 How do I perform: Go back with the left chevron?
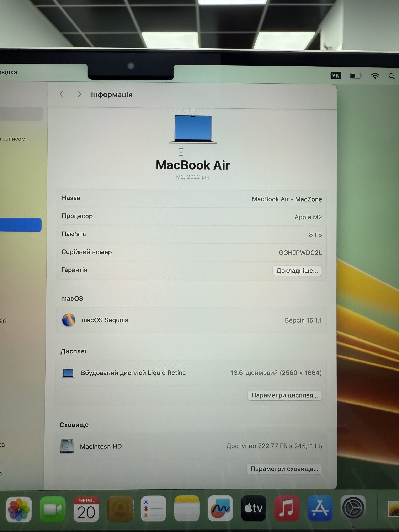tap(62, 94)
